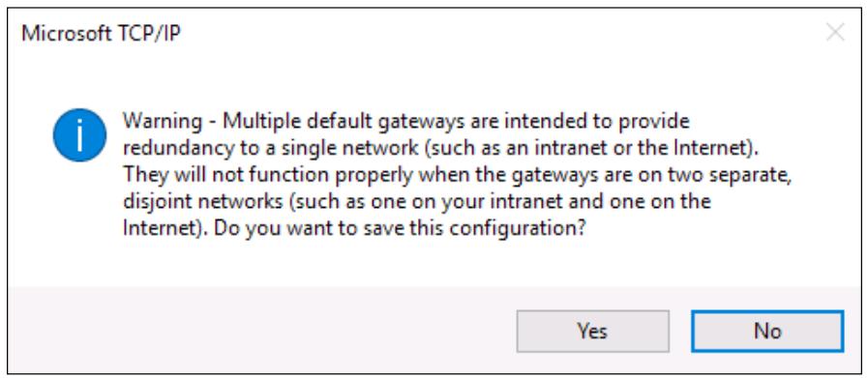Decline saving configuration with No

[767, 331]
